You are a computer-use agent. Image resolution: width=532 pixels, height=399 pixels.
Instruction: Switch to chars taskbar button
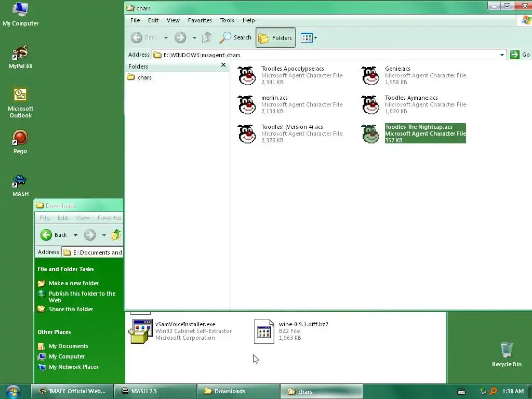(321, 391)
